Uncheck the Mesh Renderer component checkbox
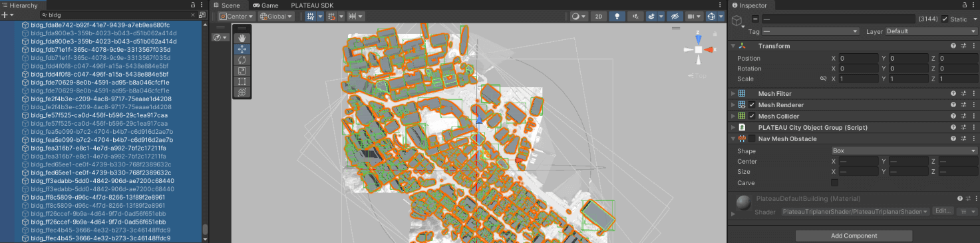 click(752, 105)
